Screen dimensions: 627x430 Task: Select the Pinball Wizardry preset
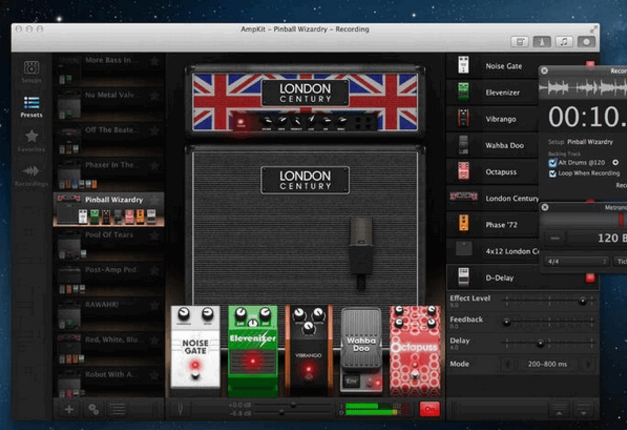109,209
